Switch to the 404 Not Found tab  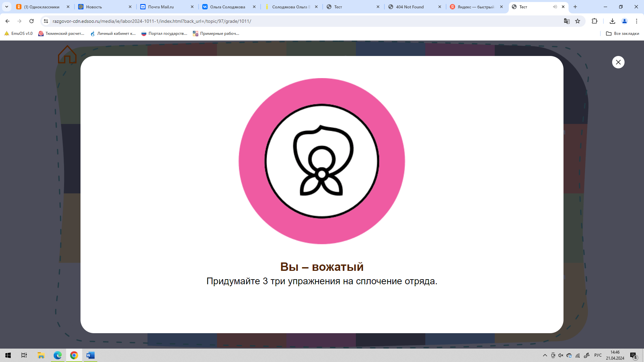[x=410, y=7]
